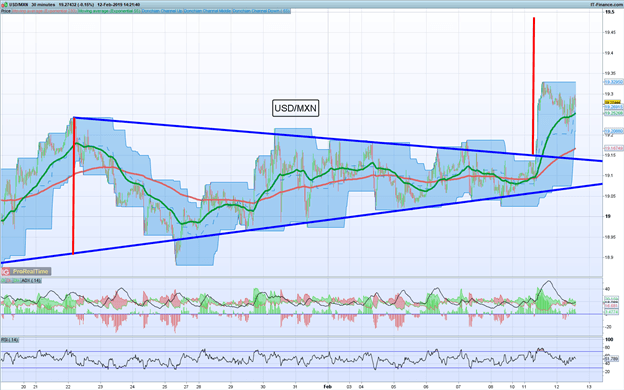
Task: Click the green status icon beside USD/MXN title
Action: [x=6, y=4]
